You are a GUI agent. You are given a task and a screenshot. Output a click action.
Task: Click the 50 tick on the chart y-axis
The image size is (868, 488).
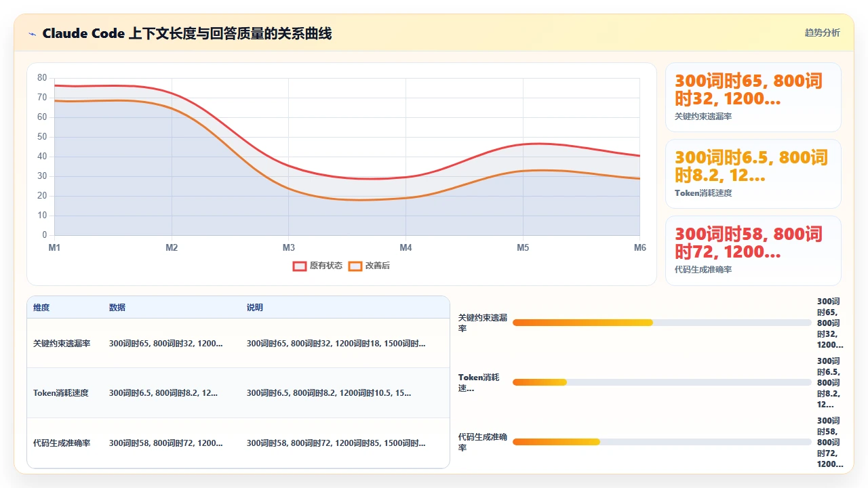click(x=42, y=137)
